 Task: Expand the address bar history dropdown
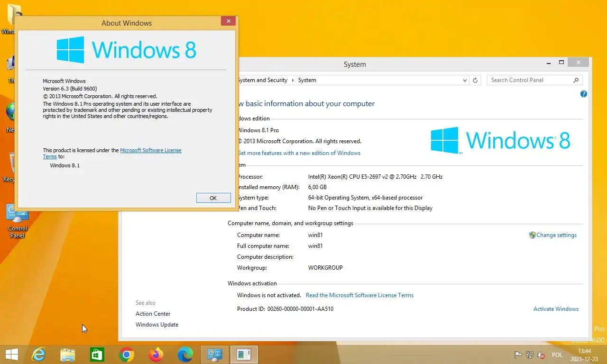click(465, 81)
